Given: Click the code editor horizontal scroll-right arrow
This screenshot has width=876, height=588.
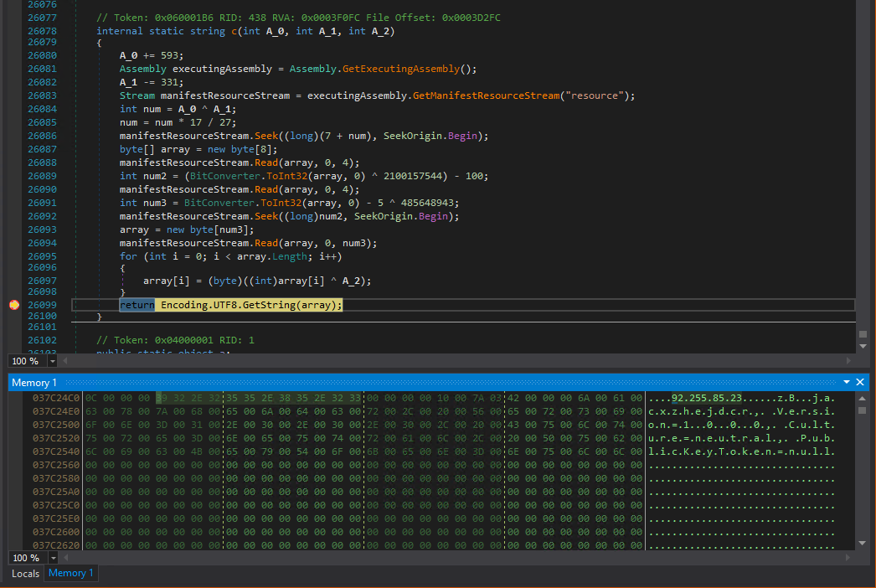Looking at the screenshot, I should pos(848,361).
